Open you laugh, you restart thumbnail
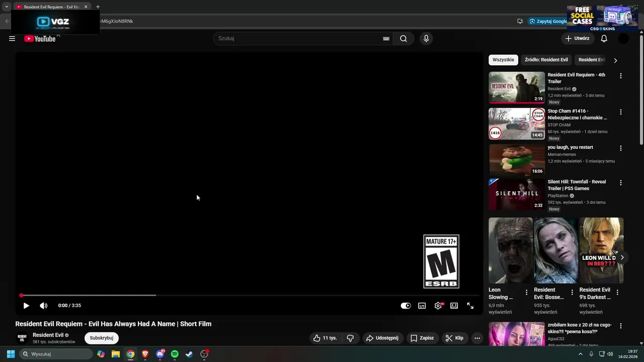 517,160
